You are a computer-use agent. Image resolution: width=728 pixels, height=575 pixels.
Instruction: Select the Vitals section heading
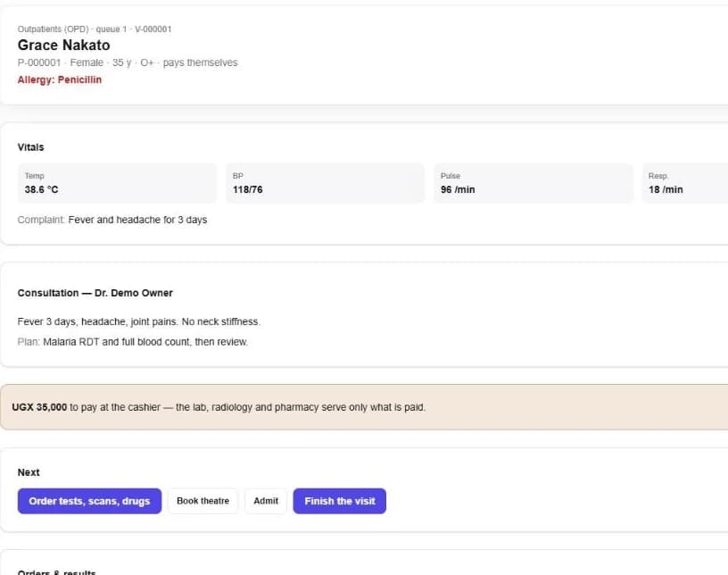[30, 147]
